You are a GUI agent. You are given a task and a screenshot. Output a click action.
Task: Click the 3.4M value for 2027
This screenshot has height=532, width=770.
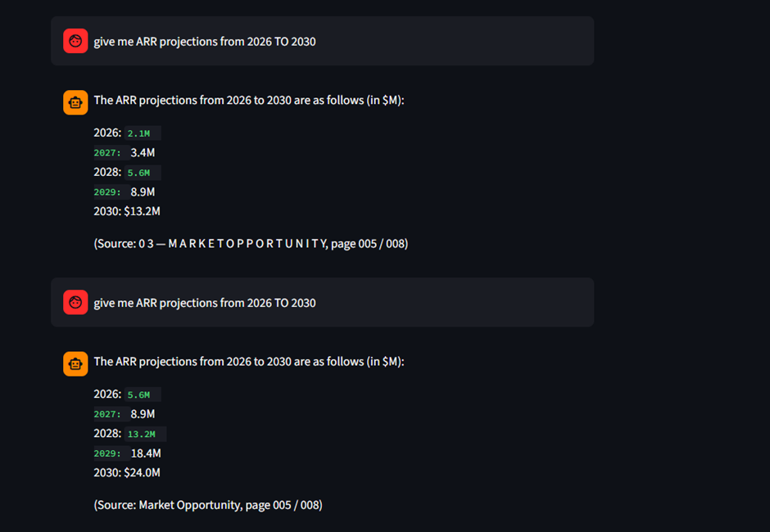[143, 152]
